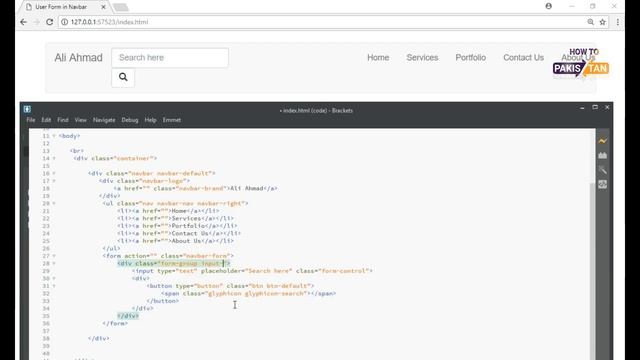This screenshot has width=640, height=360.
Task: Maximize the Brackets window
Action: pos(595,107)
